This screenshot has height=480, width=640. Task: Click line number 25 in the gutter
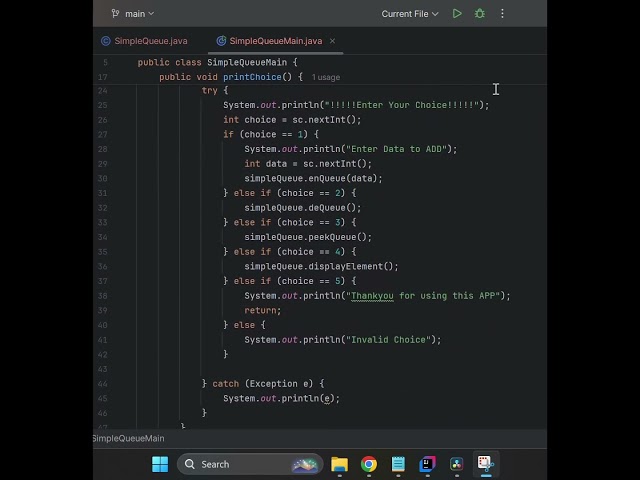[103, 105]
